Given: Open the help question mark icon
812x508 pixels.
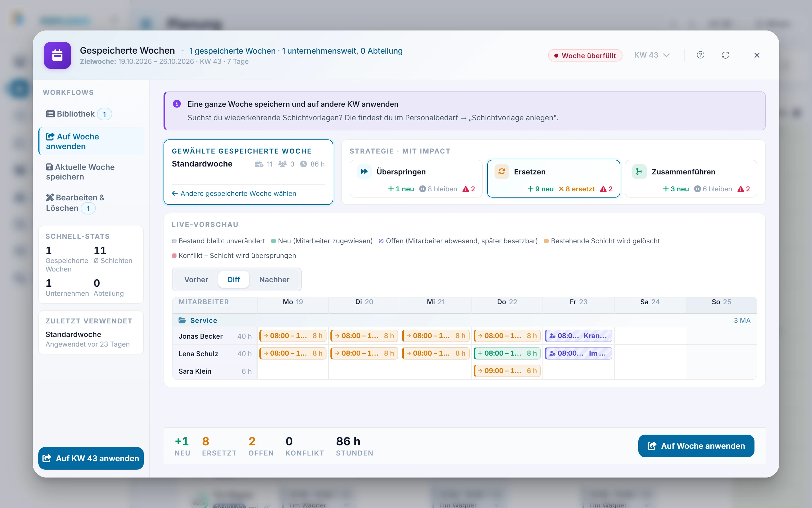Looking at the screenshot, I should pyautogui.click(x=700, y=55).
